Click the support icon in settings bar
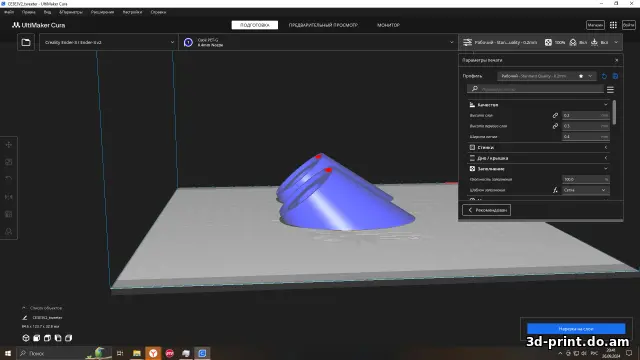 tap(573, 42)
